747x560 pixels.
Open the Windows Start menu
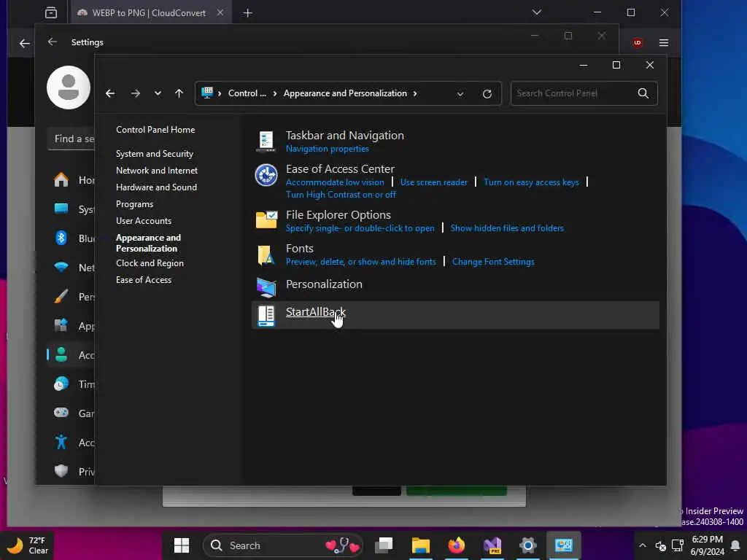point(182,545)
